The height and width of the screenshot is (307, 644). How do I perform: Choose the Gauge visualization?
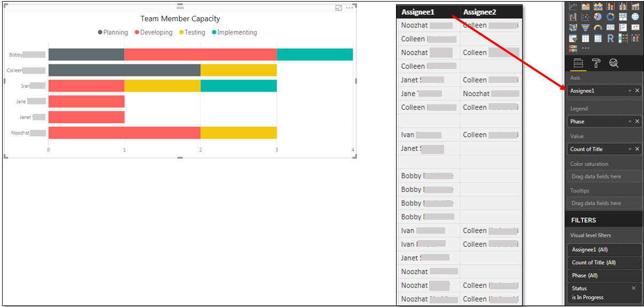[x=598, y=27]
